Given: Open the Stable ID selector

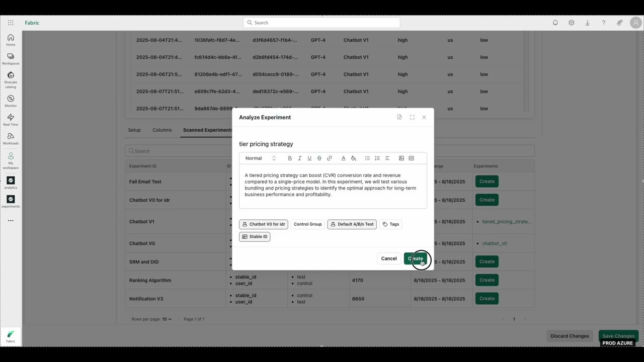Looking at the screenshot, I should 255,236.
